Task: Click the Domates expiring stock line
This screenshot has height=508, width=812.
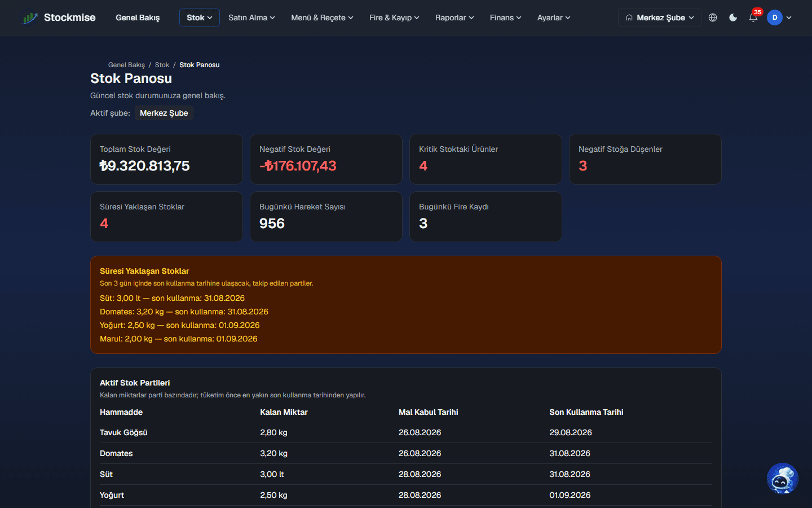Action: (184, 312)
